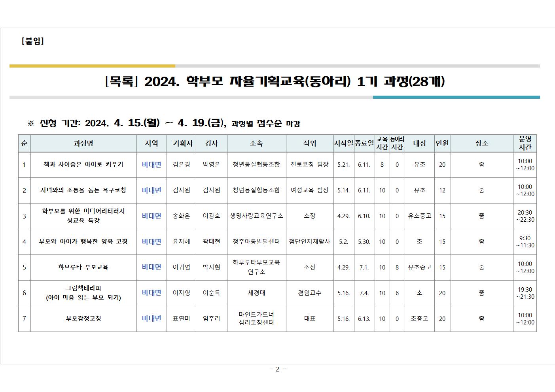Select the course '자녀와의 소통을 돕는 욕구코칭'
This screenshot has width=555, height=392.
pyautogui.click(x=83, y=190)
